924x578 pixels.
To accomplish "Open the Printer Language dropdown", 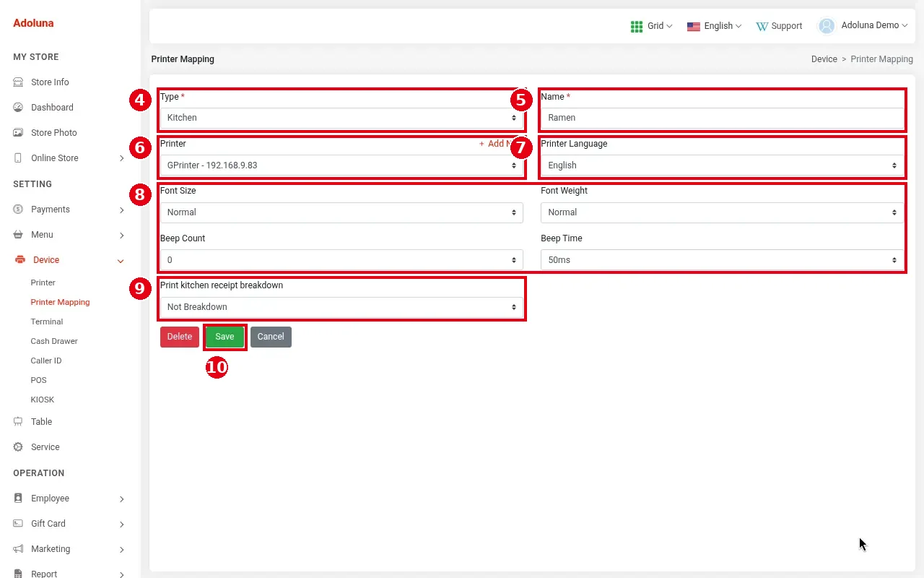I will tap(722, 165).
